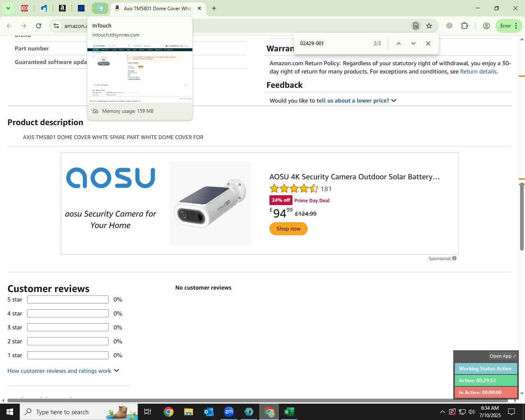The width and height of the screenshot is (525, 420).
Task: Open a new browser tab
Action: [214, 8]
